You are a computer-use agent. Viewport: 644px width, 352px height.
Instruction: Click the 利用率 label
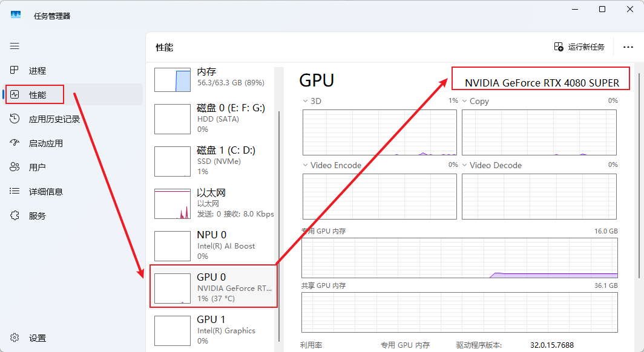coord(311,345)
